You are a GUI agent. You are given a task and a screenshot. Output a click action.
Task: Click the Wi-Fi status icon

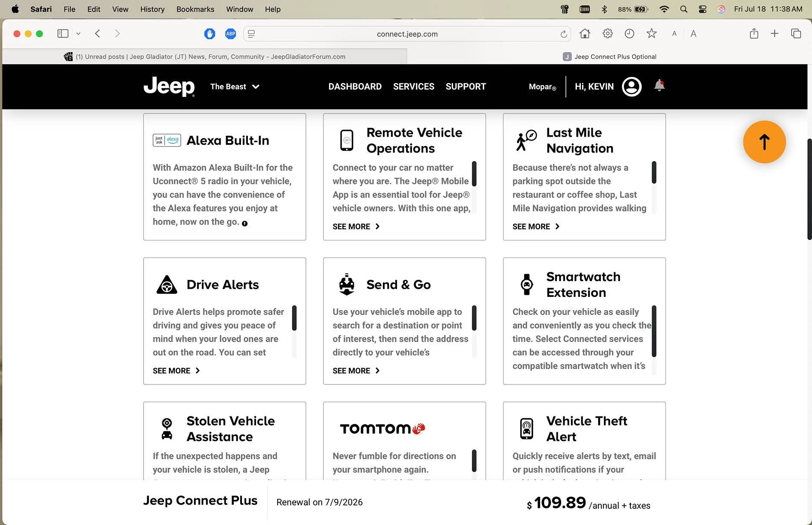664,9
